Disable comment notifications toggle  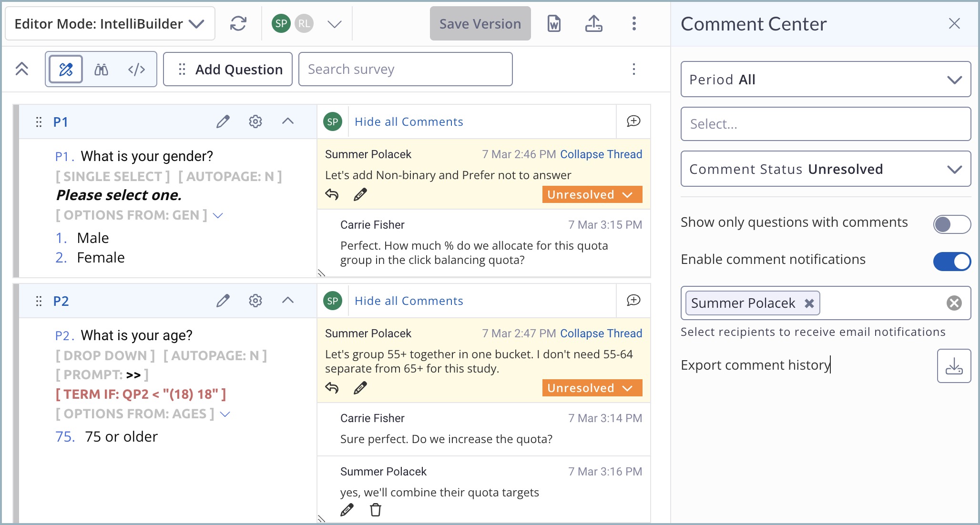coord(951,262)
